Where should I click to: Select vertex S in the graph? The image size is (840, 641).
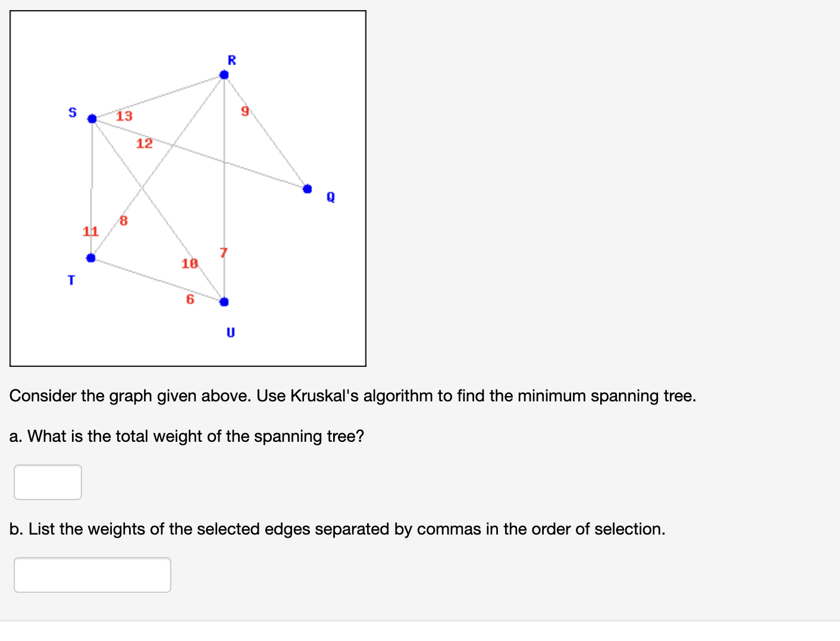point(92,118)
